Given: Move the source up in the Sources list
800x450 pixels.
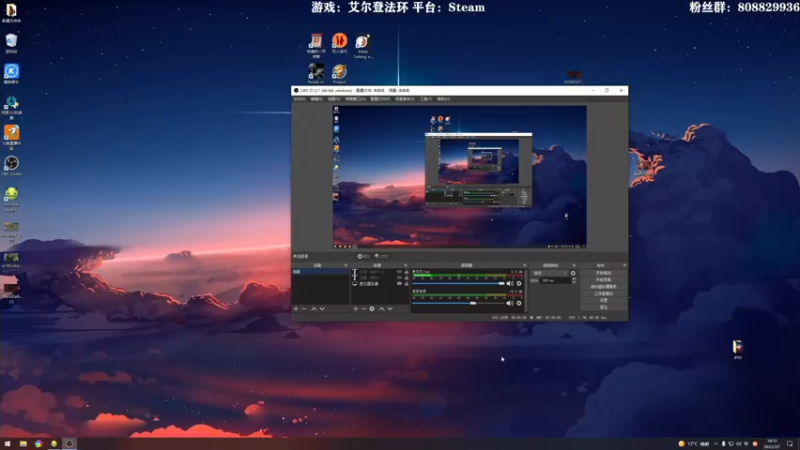Looking at the screenshot, I should (x=382, y=309).
